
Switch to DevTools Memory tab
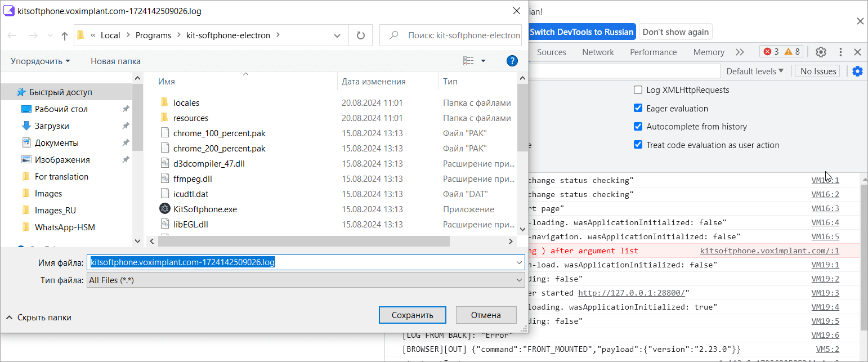[709, 52]
